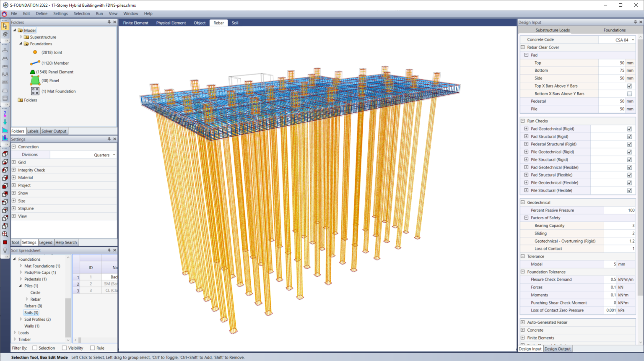
Task: Toggle the Filter By Visibility checkbox
Action: tap(64, 348)
